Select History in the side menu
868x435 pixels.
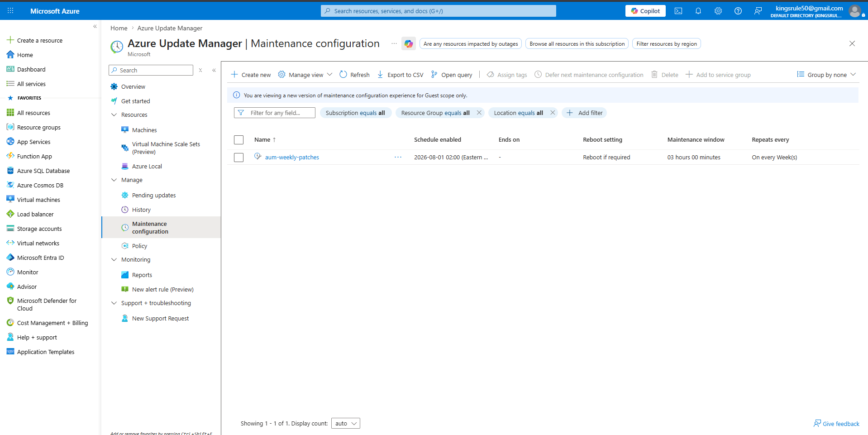[141, 210]
